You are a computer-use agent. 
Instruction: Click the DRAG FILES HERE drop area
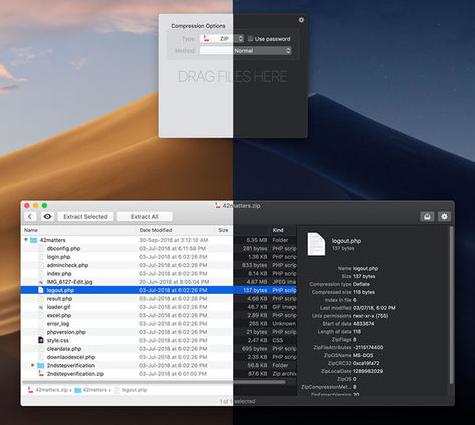click(x=233, y=77)
